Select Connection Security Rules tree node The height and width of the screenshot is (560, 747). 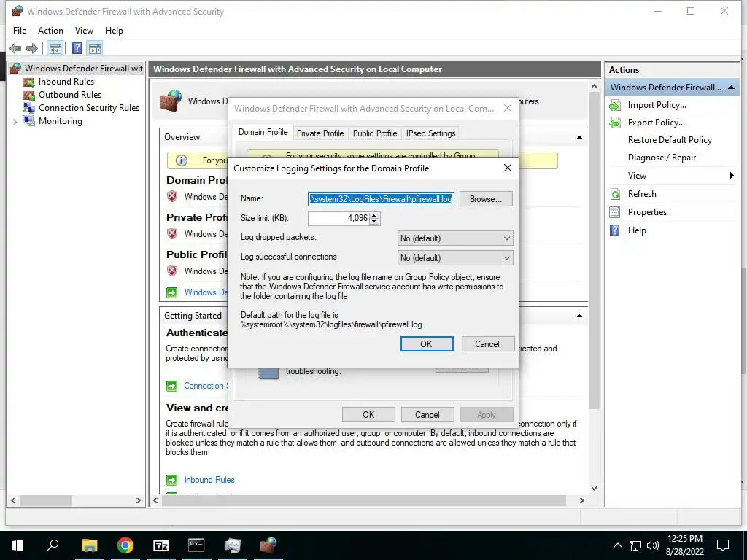pyautogui.click(x=88, y=108)
